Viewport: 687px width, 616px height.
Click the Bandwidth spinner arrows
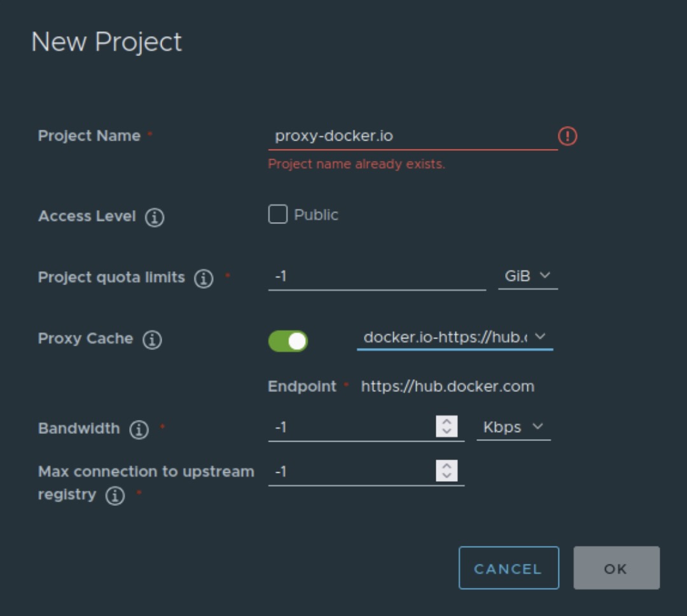pos(447,426)
